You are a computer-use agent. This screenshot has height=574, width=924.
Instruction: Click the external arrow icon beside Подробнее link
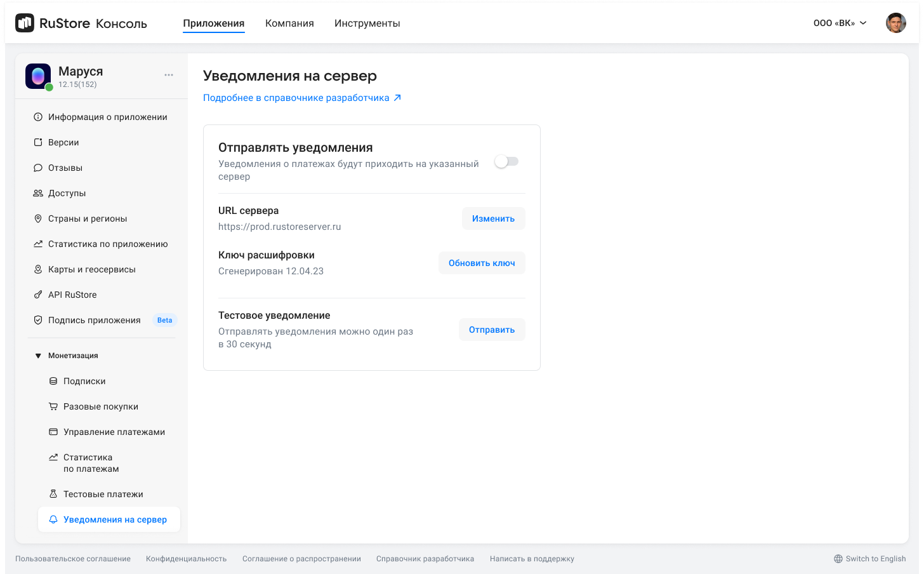(397, 98)
